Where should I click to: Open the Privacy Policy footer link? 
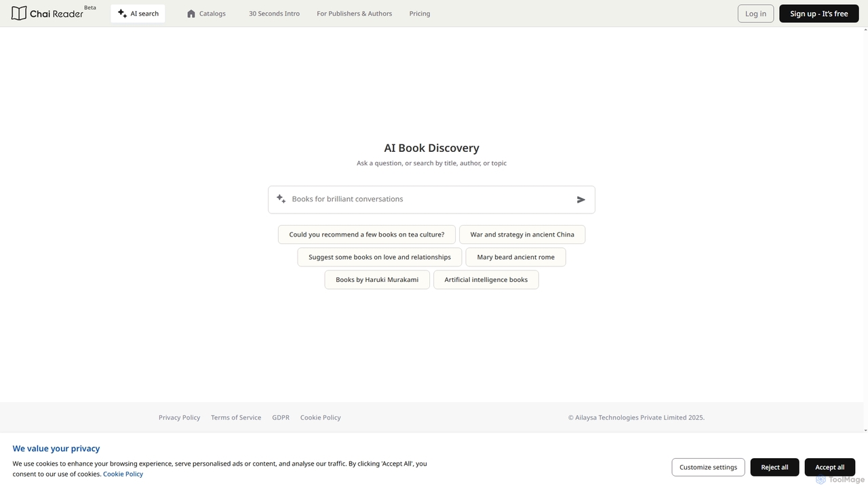(x=179, y=418)
